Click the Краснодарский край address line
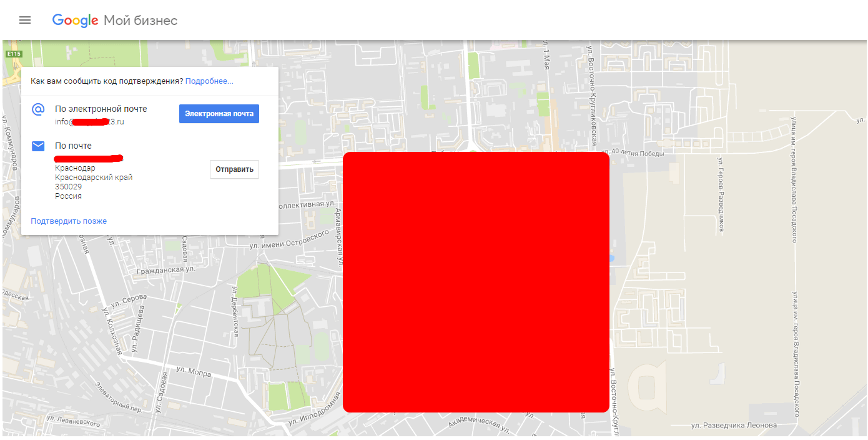 click(94, 177)
